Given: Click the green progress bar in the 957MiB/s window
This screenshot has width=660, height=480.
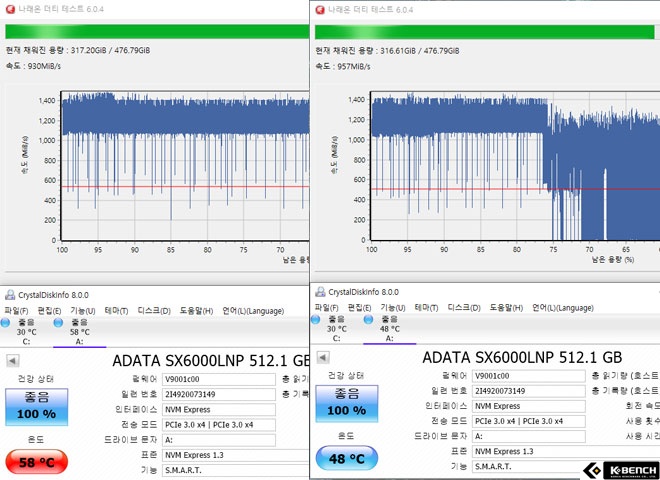Looking at the screenshot, I should click(x=487, y=32).
